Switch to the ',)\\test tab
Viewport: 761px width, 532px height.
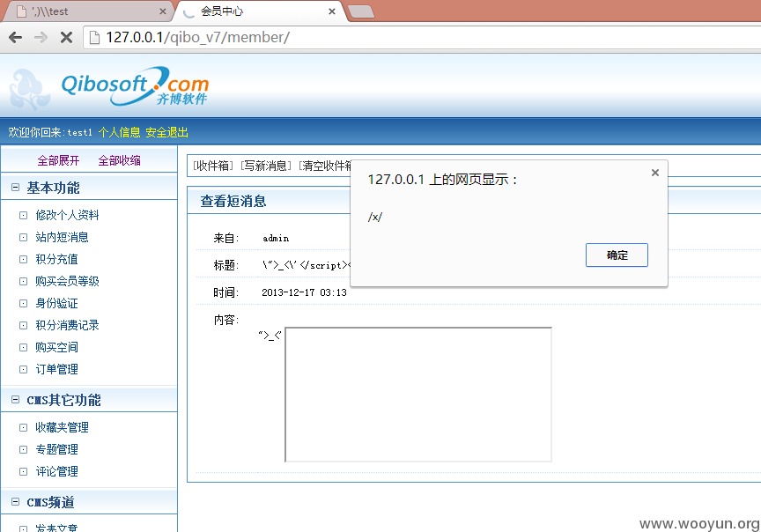[87, 11]
